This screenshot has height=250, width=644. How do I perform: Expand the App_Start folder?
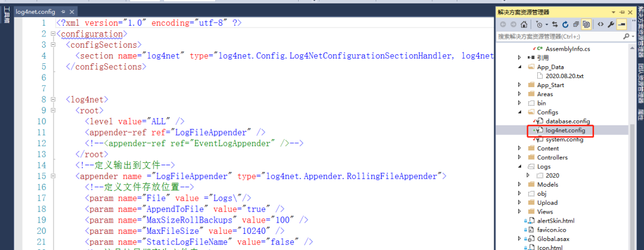519,85
